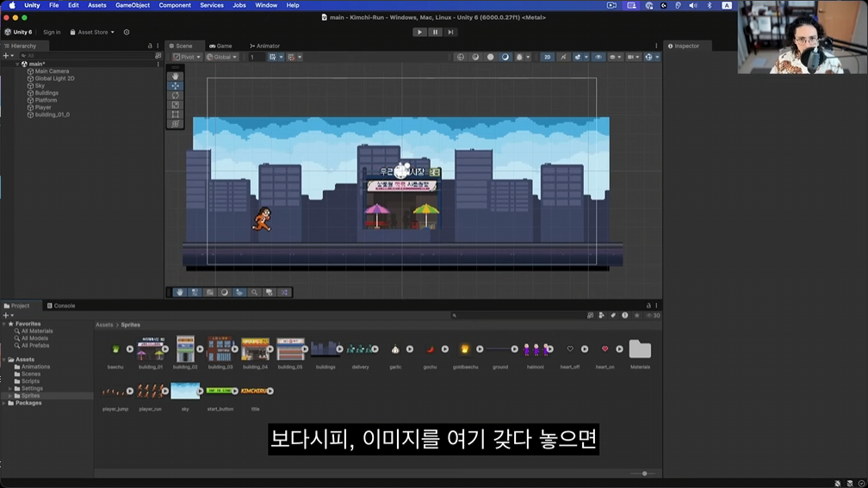This screenshot has height=488, width=868.
Task: Switch to the Game tab
Action: (220, 46)
